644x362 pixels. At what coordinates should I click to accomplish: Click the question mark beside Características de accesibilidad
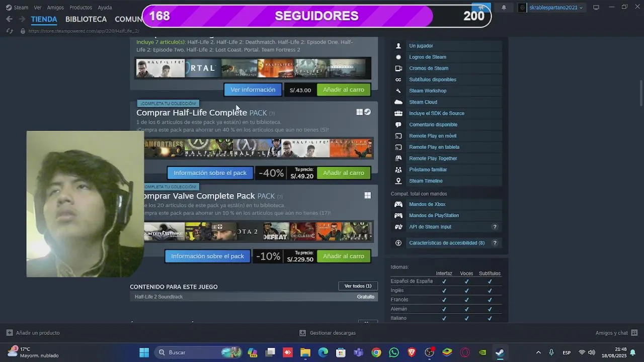495,243
